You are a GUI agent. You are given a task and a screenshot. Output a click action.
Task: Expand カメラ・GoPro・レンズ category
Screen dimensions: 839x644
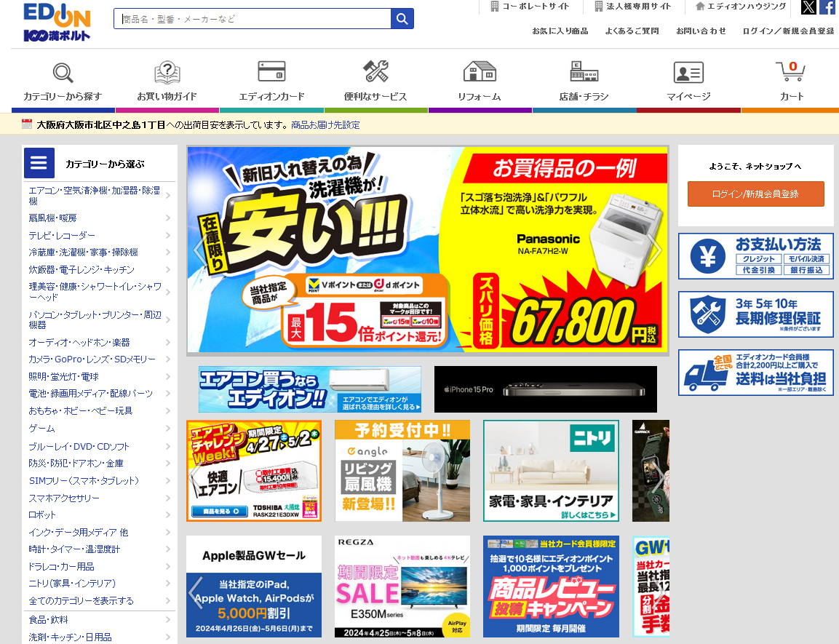coord(100,359)
